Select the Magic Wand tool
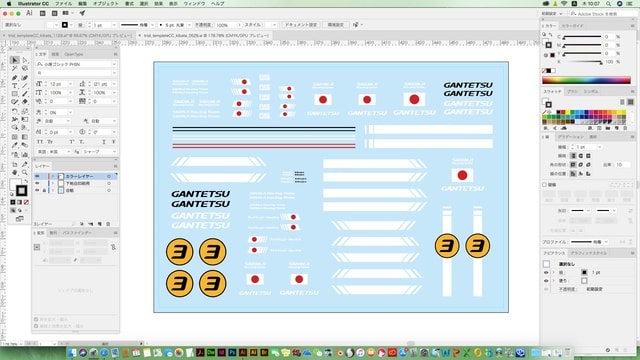 click(x=15, y=68)
